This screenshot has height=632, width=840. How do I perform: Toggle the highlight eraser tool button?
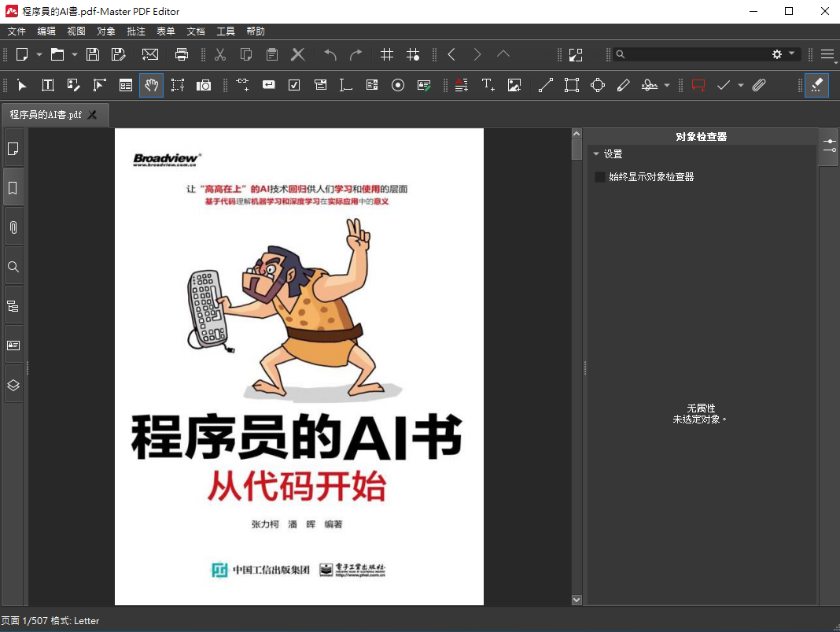point(816,85)
